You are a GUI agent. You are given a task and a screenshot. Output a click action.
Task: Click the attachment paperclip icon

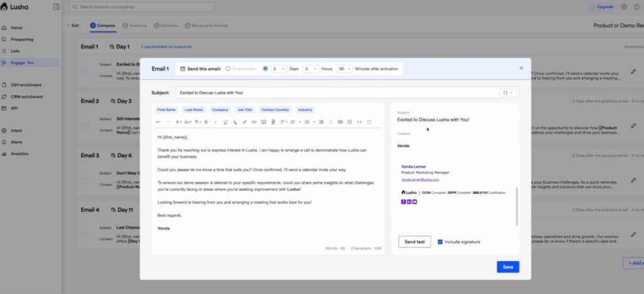pyautogui.click(x=274, y=122)
